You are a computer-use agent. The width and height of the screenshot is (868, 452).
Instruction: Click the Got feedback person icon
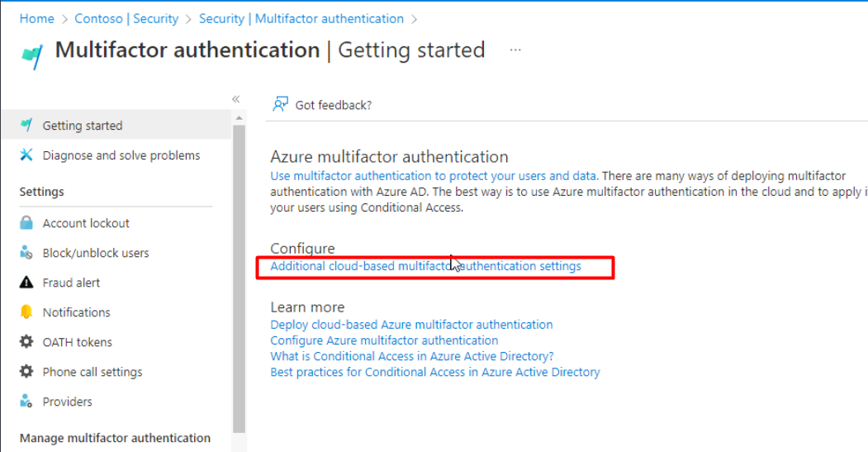click(280, 104)
